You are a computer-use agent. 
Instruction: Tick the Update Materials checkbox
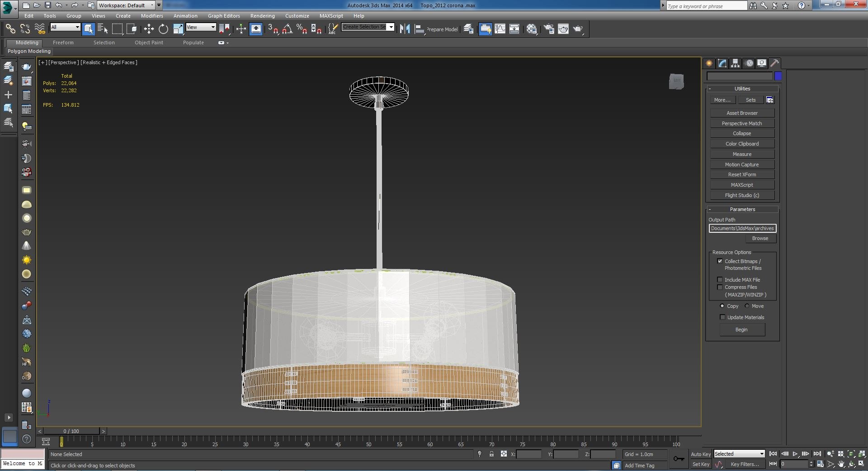[x=722, y=317]
